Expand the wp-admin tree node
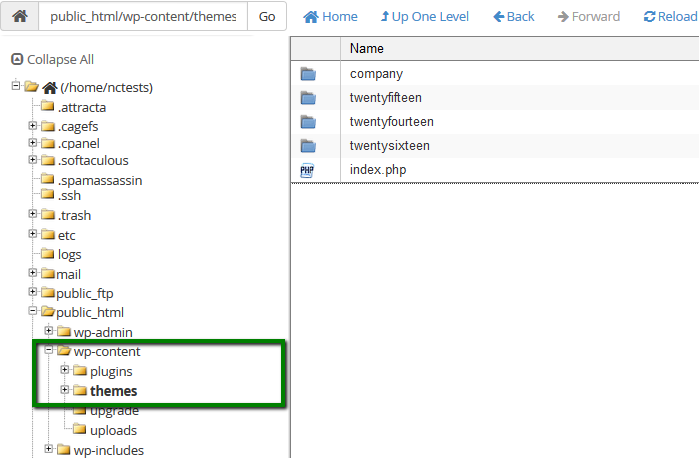The image size is (699, 458). coord(49,332)
